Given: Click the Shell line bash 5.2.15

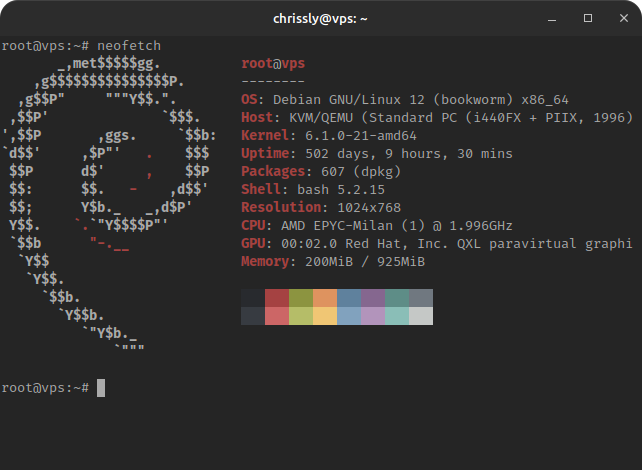Looking at the screenshot, I should pyautogui.click(x=313, y=190).
